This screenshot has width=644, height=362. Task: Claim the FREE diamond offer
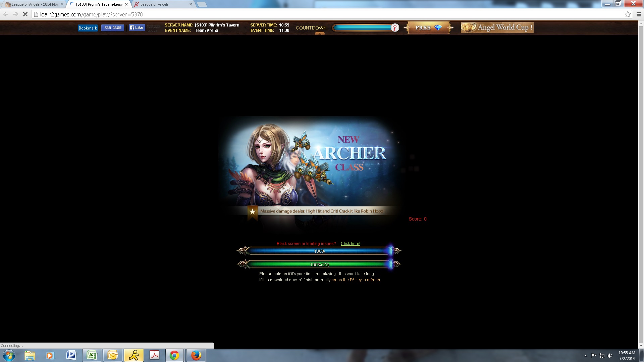[428, 28]
